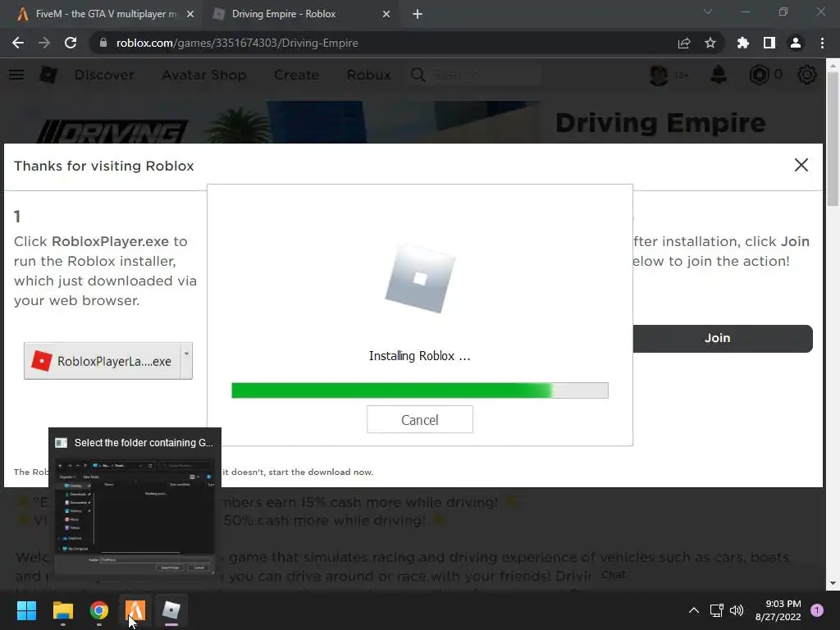Expand the RobloxPlayerLauncher download dropdown arrow
Viewport: 840px width, 630px height.
(x=186, y=361)
